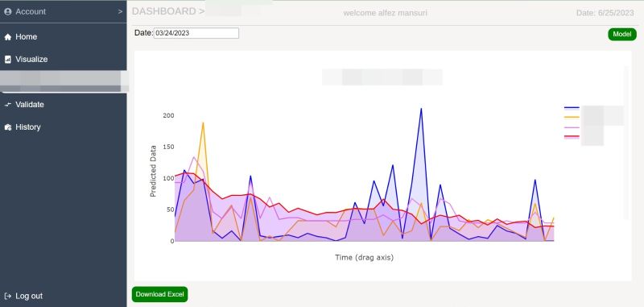The width and height of the screenshot is (644, 307).
Task: Toggle the orange legend series
Action: 572,118
